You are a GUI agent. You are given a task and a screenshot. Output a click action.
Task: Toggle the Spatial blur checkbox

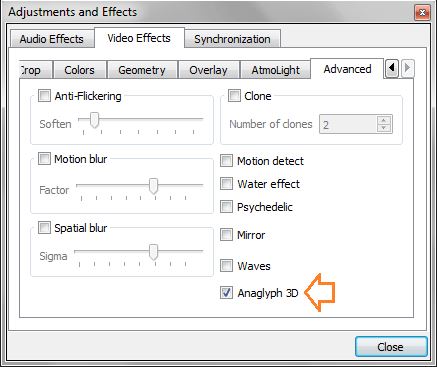click(44, 228)
